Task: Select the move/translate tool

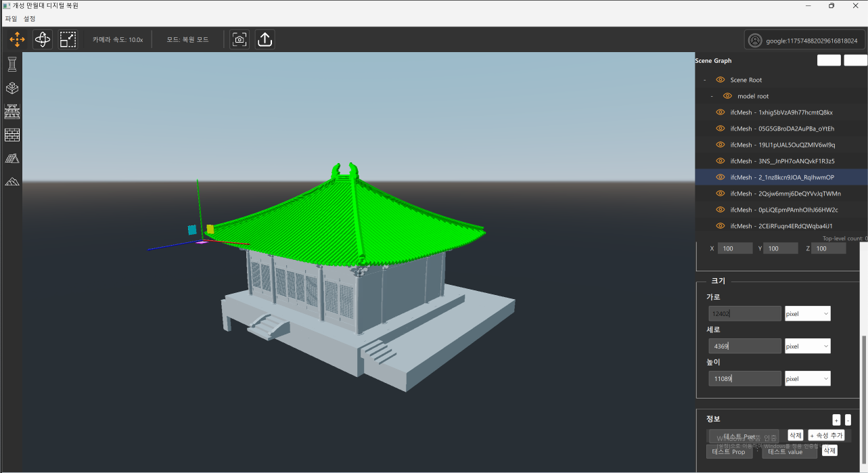Action: (x=17, y=40)
